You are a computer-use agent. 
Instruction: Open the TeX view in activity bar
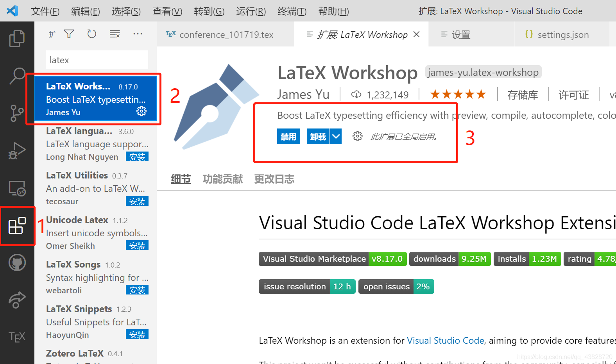point(17,337)
